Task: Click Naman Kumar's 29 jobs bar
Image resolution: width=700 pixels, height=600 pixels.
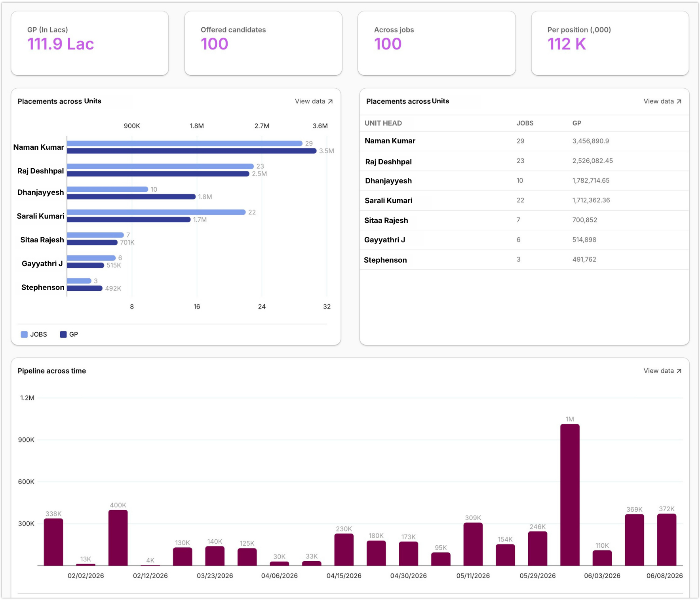Action: coord(185,143)
